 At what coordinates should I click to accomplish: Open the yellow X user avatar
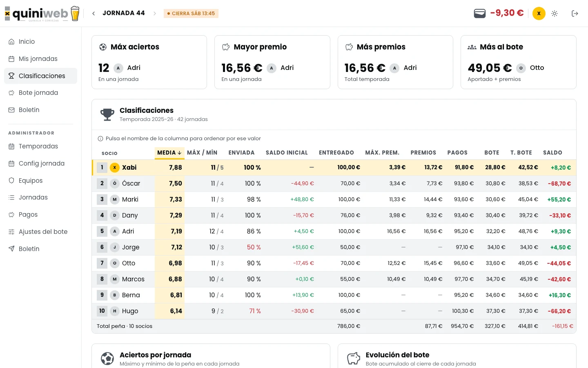click(x=539, y=13)
